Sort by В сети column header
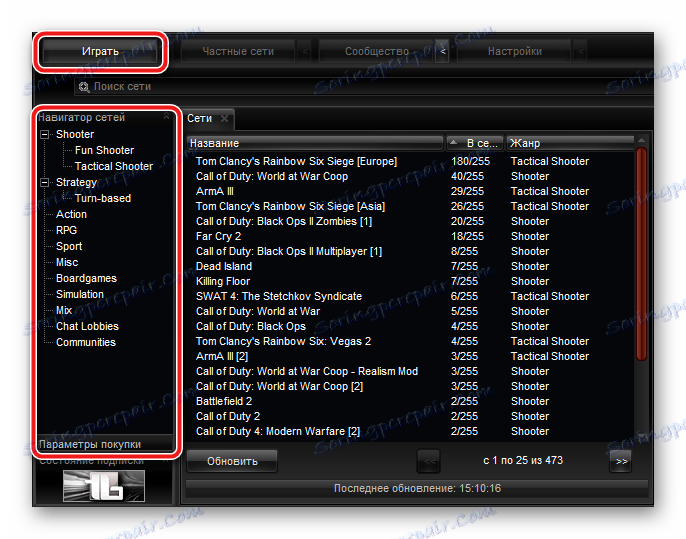 [x=475, y=143]
